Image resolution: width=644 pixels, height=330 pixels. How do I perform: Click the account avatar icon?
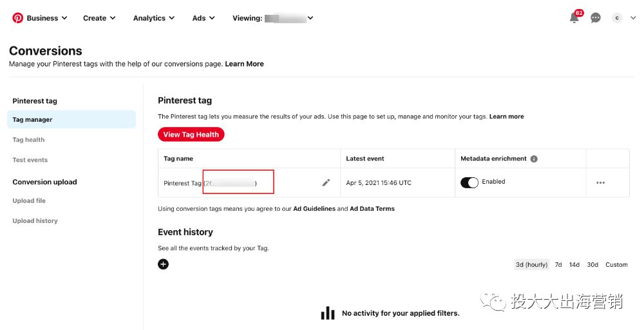617,18
